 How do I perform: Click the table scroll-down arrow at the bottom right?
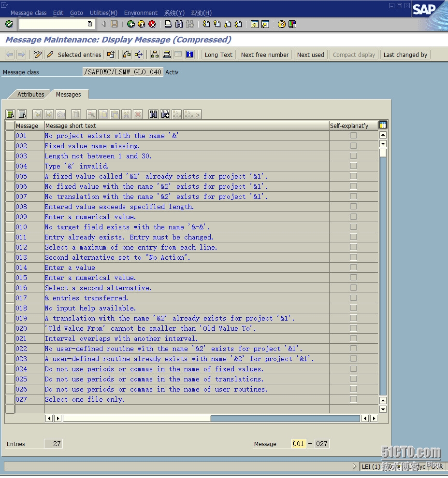click(383, 409)
